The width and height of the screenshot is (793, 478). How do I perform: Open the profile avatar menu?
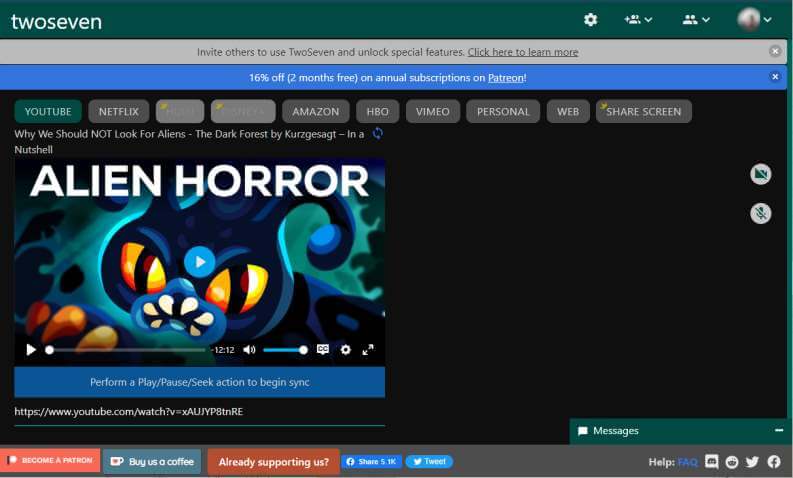pyautogui.click(x=754, y=19)
